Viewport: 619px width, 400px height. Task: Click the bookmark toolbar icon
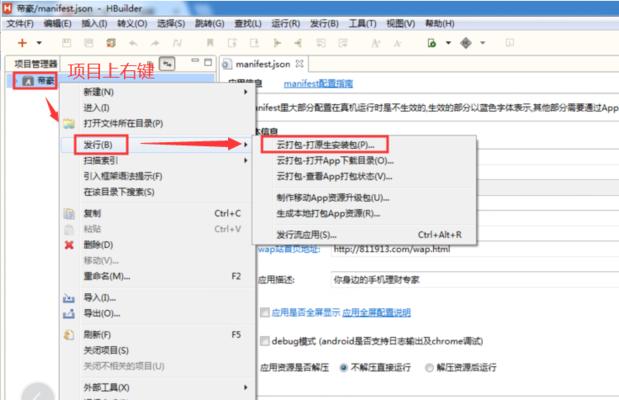(x=210, y=43)
